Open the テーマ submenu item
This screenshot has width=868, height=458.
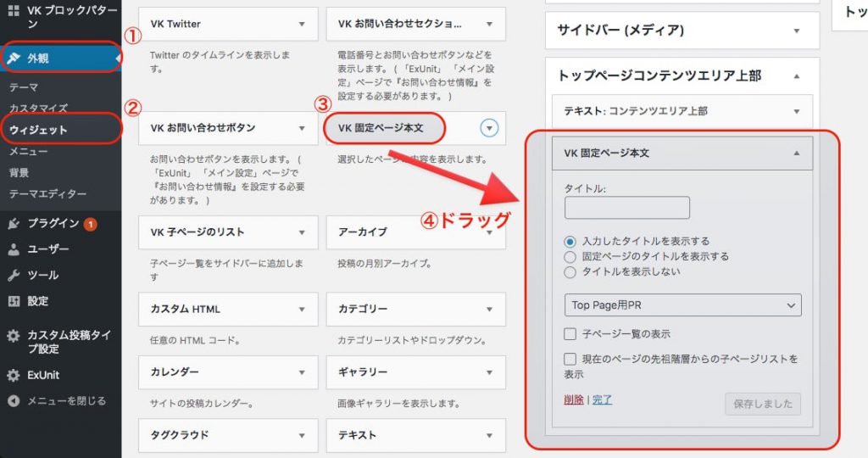[24, 87]
